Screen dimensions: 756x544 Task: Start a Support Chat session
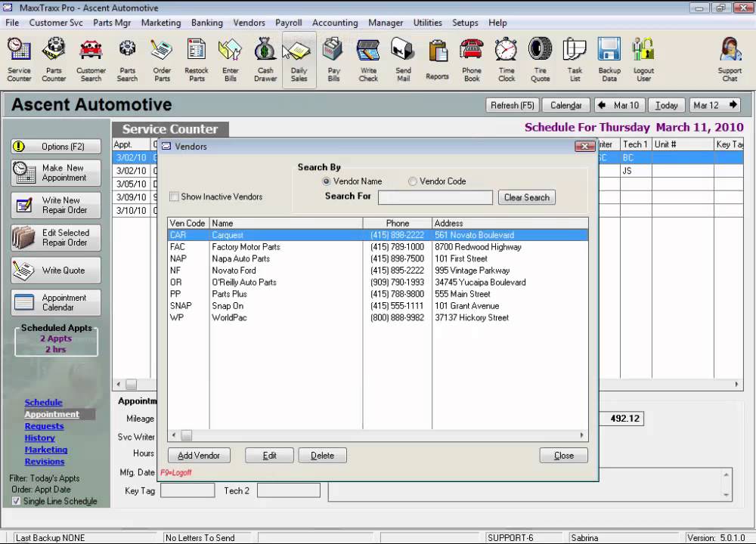730,60
